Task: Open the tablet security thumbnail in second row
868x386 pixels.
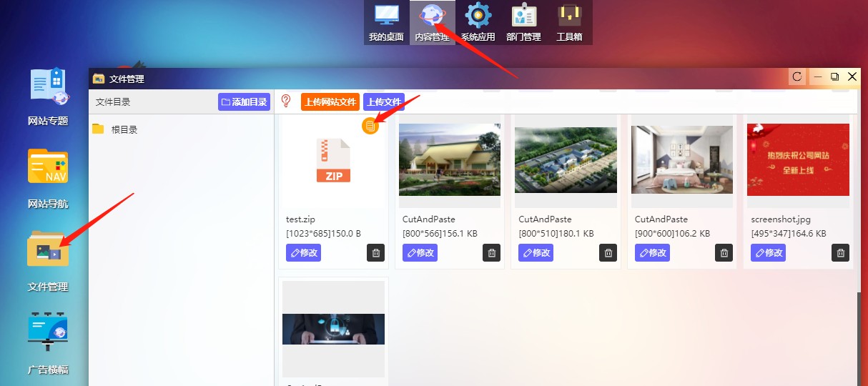Action: click(333, 329)
